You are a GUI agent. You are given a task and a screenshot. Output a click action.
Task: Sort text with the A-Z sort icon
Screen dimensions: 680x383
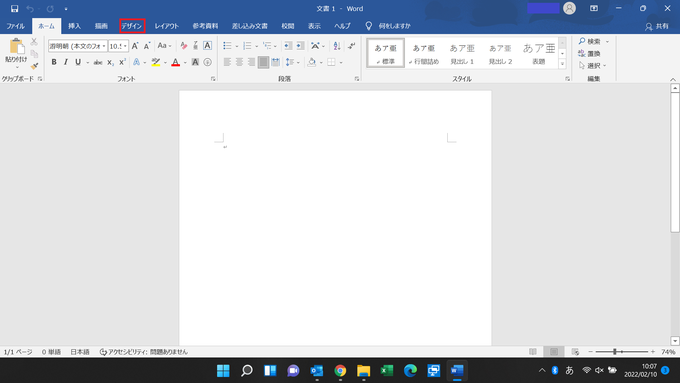pyautogui.click(x=337, y=46)
